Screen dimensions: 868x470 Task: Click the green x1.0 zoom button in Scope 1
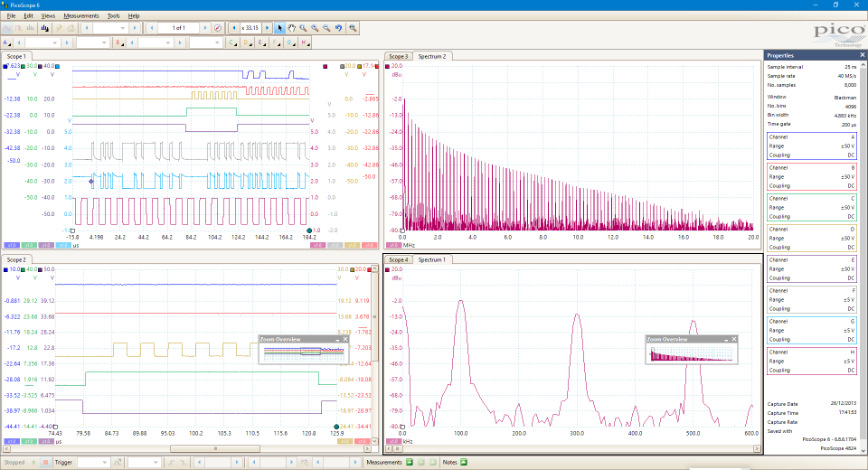29,245
